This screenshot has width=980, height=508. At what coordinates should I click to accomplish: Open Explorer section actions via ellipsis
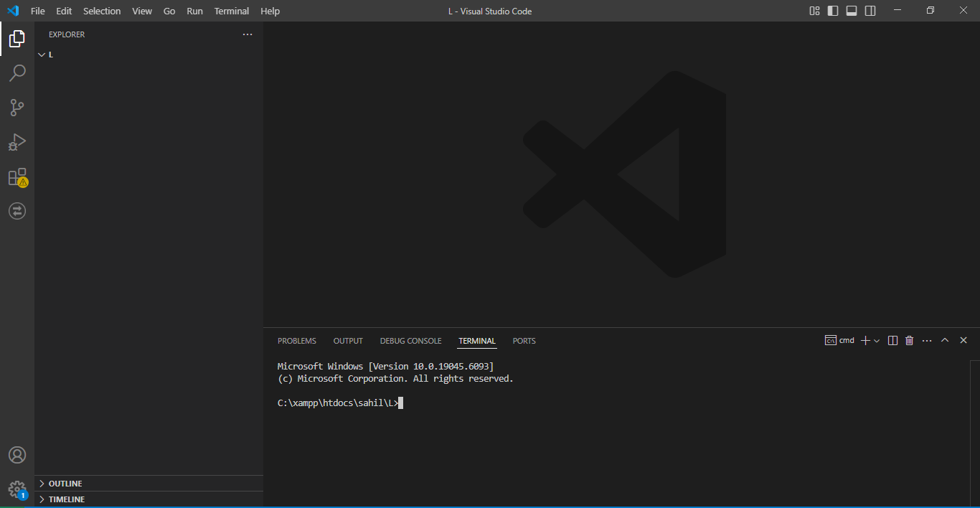click(x=248, y=34)
